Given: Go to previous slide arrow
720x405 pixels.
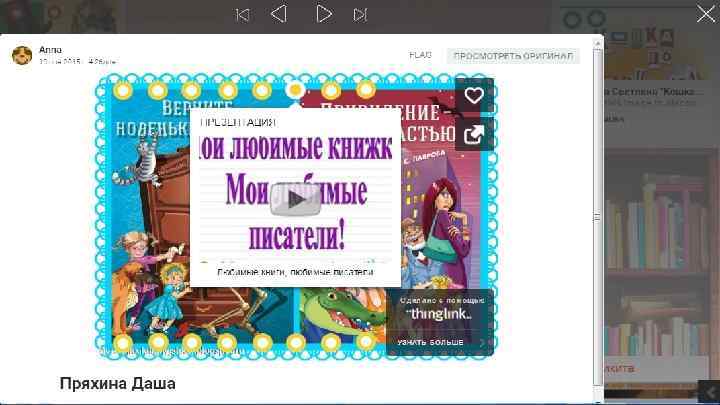Looking at the screenshot, I should pos(279,14).
